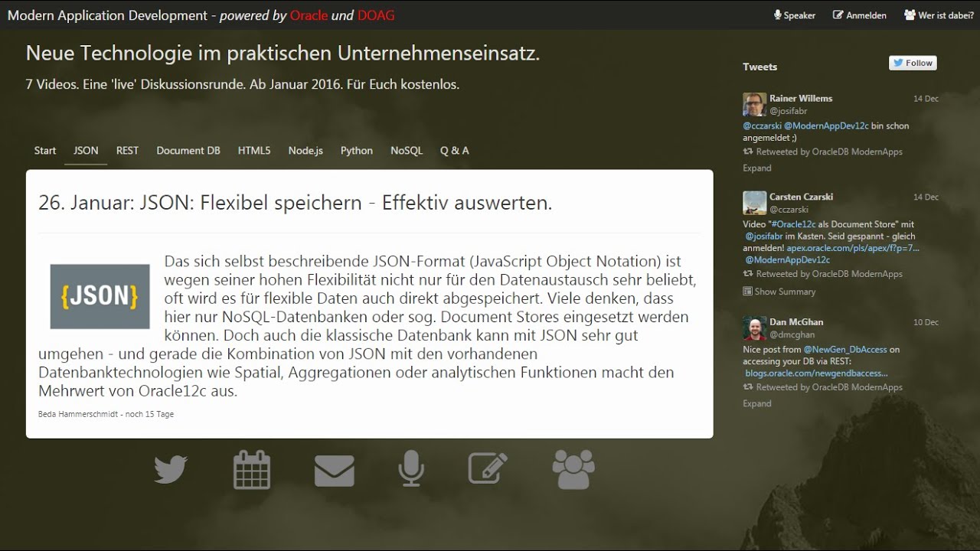Click the large Twitter bird icon
The image size is (980, 551).
point(170,469)
